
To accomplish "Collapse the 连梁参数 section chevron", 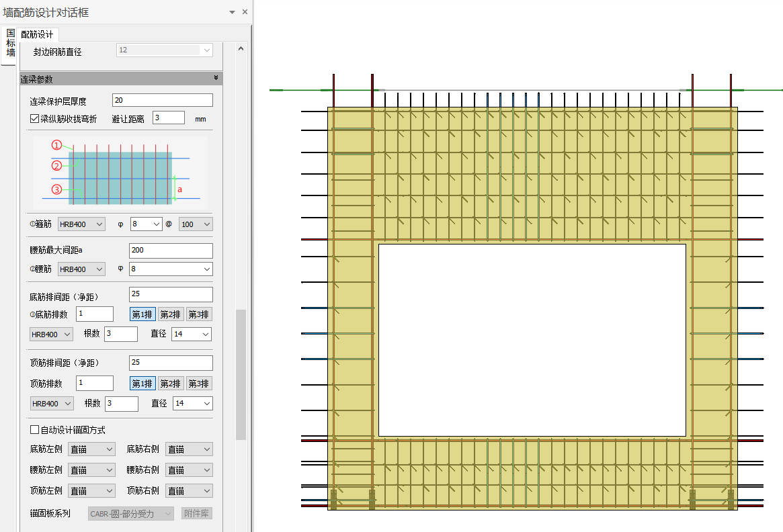I will [x=216, y=79].
